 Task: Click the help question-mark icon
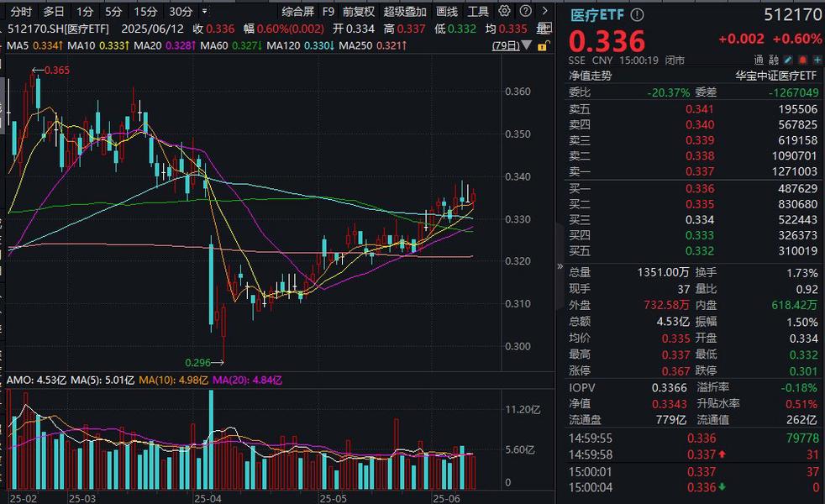pyautogui.click(x=525, y=11)
